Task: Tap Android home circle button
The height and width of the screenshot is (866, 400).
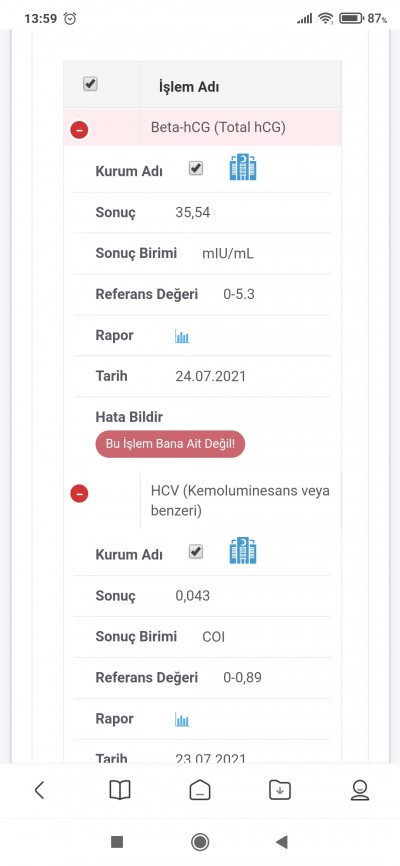Action: coord(200,842)
